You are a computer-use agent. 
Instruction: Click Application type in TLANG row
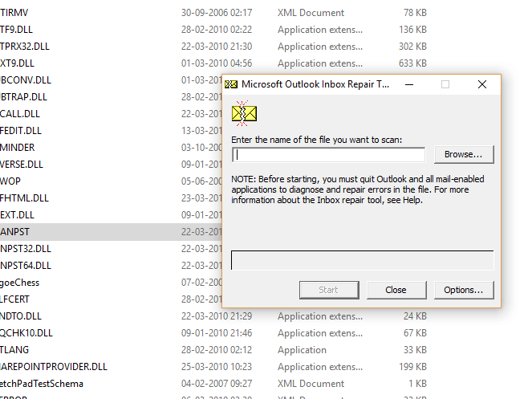coord(302,350)
